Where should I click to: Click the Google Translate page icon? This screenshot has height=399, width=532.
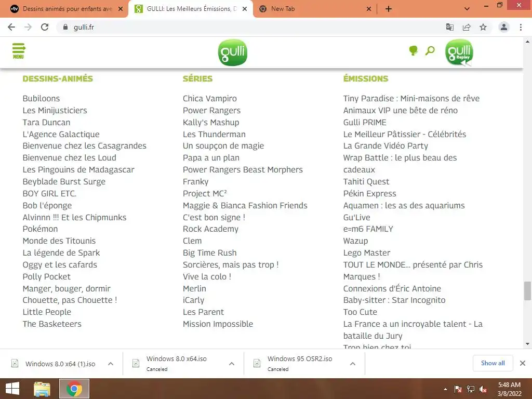tap(450, 27)
